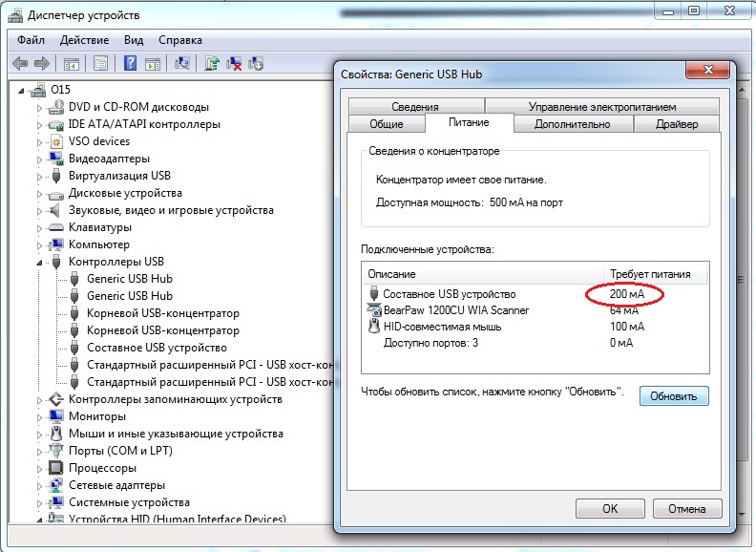Click the 100 мА power value

tap(627, 327)
